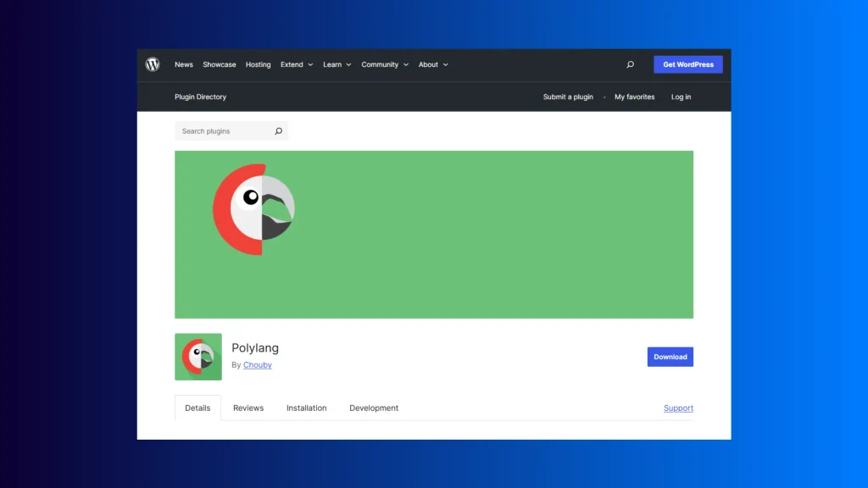The image size is (868, 488).
Task: Select the Installation tab
Action: (x=306, y=408)
